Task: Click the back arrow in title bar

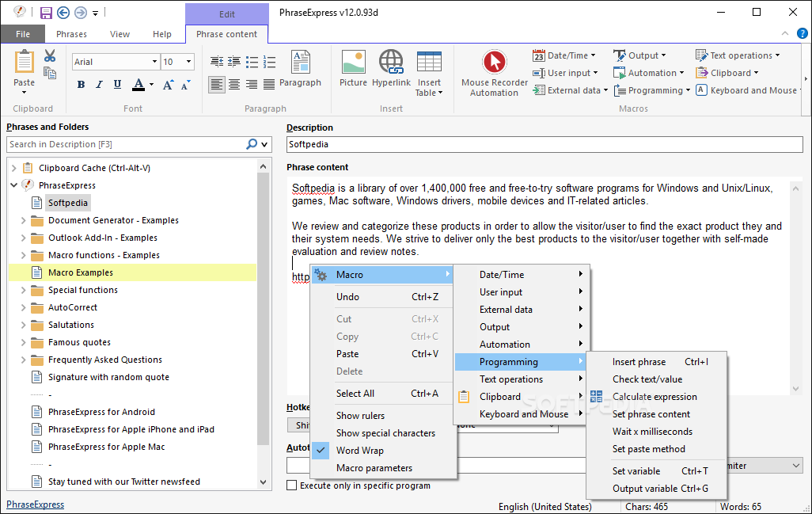Action: click(x=63, y=13)
